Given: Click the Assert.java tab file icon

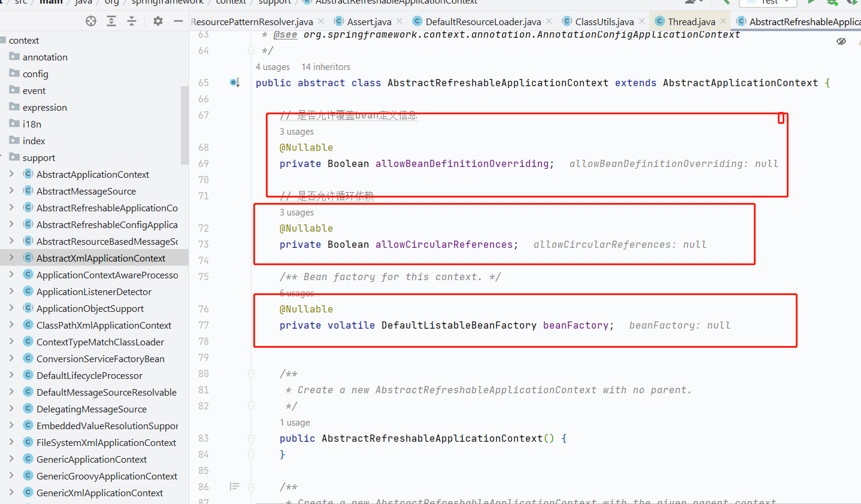Looking at the screenshot, I should 339,21.
